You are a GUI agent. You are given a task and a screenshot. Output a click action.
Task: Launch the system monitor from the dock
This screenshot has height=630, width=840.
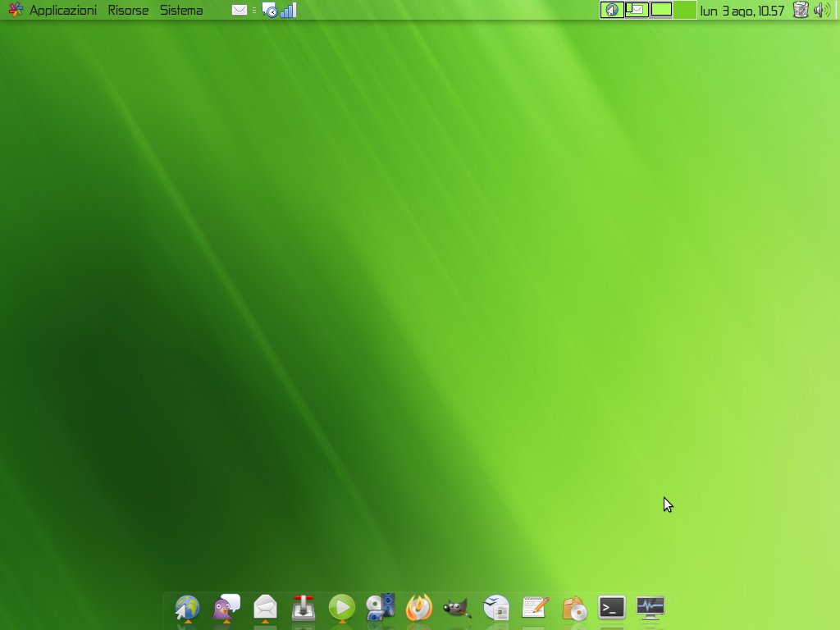651,608
